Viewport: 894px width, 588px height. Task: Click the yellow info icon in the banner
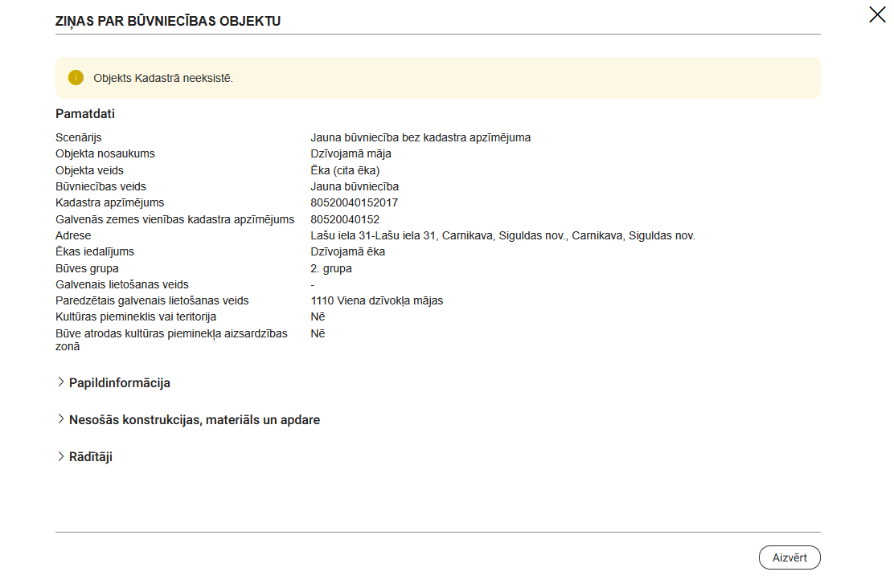[76, 78]
